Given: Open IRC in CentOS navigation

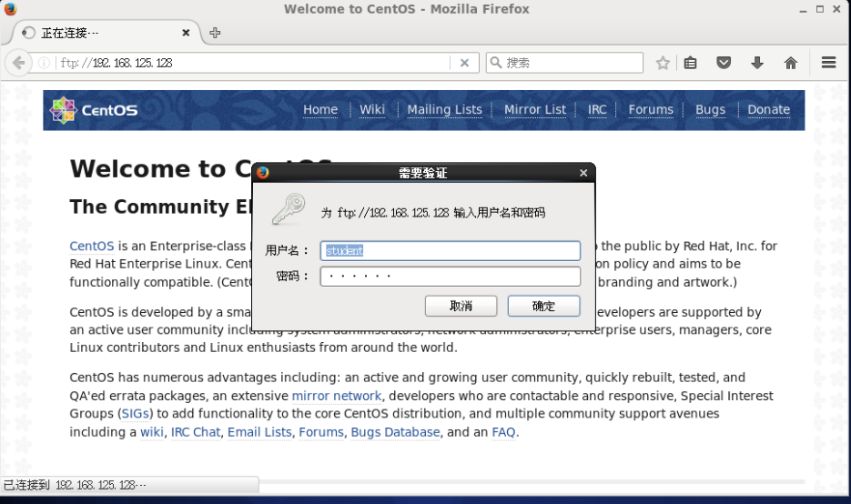Looking at the screenshot, I should 597,109.
